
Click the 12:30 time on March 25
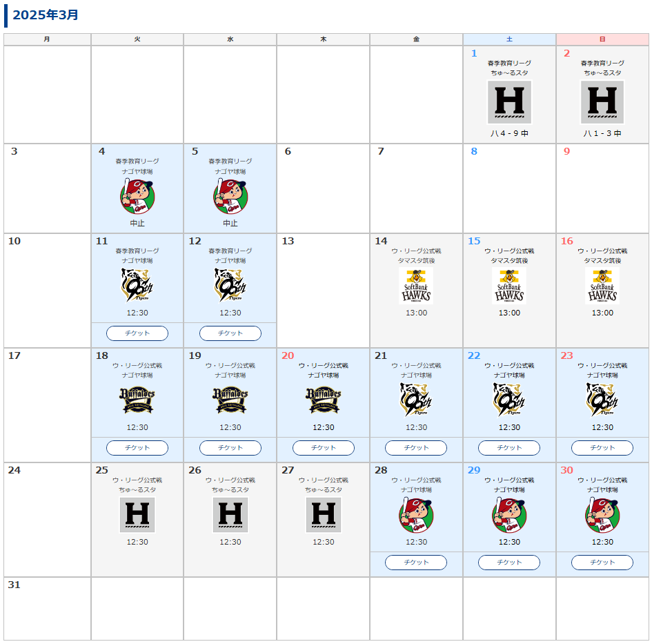click(137, 542)
